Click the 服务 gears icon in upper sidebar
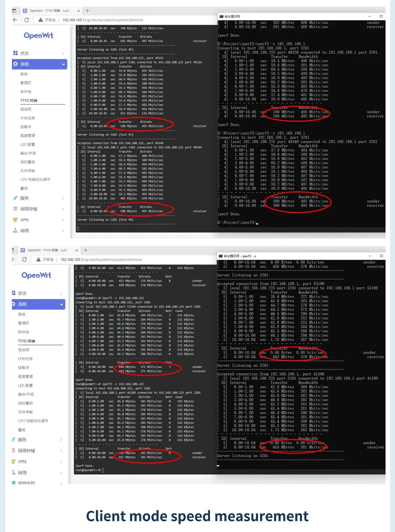The height and width of the screenshot is (532, 395). coord(15,198)
